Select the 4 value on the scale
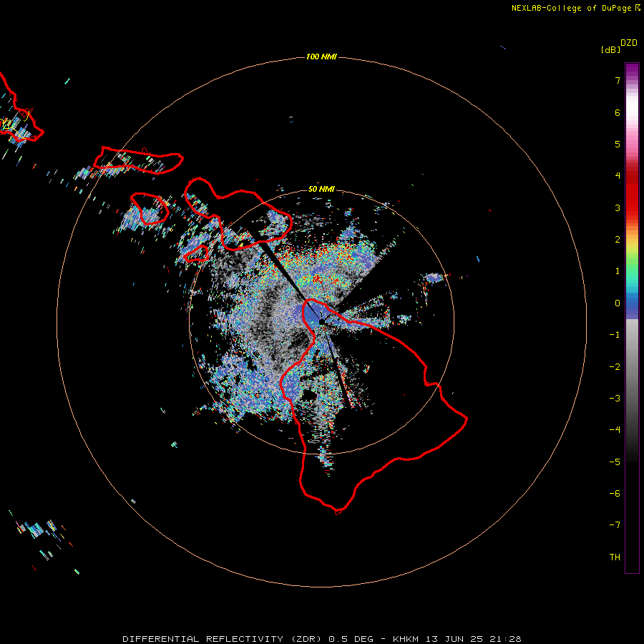644x644 pixels. [x=618, y=176]
